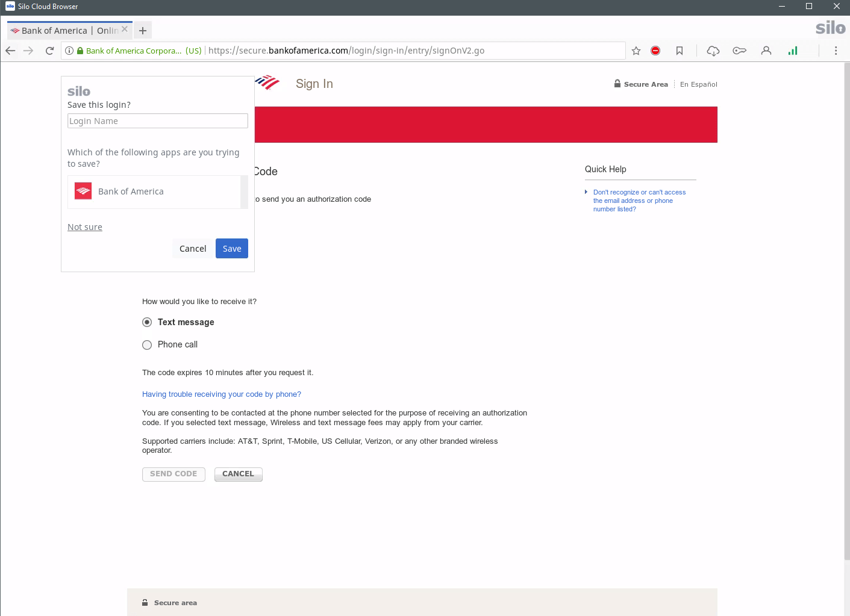Switch language via En Español
This screenshot has height=616, width=850.
point(699,84)
